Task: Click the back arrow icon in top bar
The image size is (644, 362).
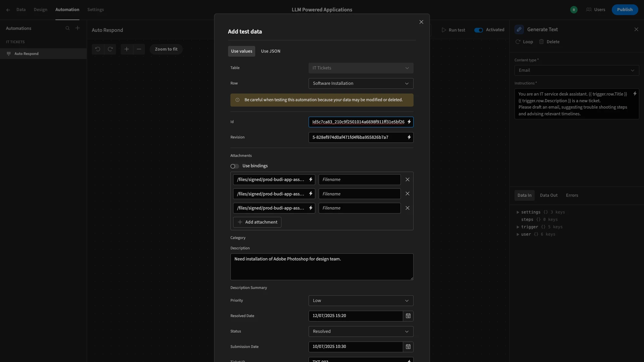Action: pos(8,10)
